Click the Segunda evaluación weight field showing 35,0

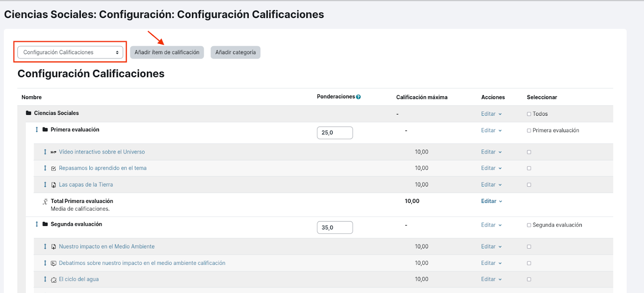point(335,227)
